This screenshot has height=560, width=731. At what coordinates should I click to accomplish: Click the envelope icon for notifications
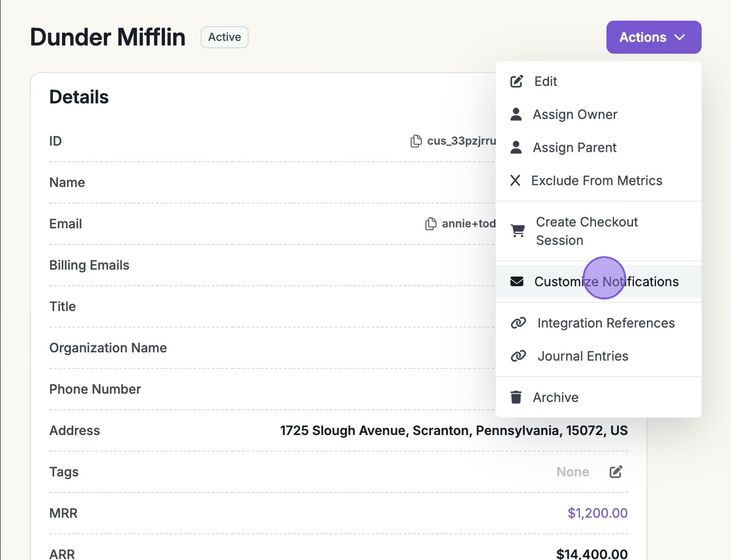click(517, 282)
